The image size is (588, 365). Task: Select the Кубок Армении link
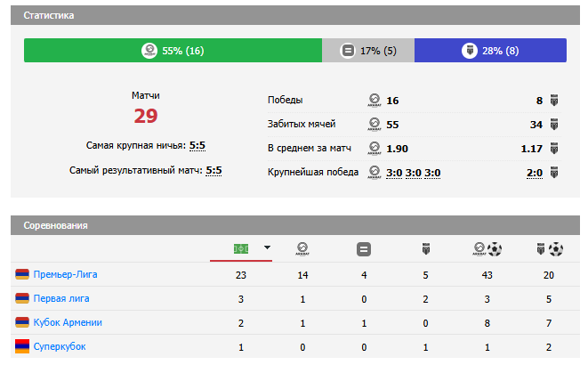point(68,322)
